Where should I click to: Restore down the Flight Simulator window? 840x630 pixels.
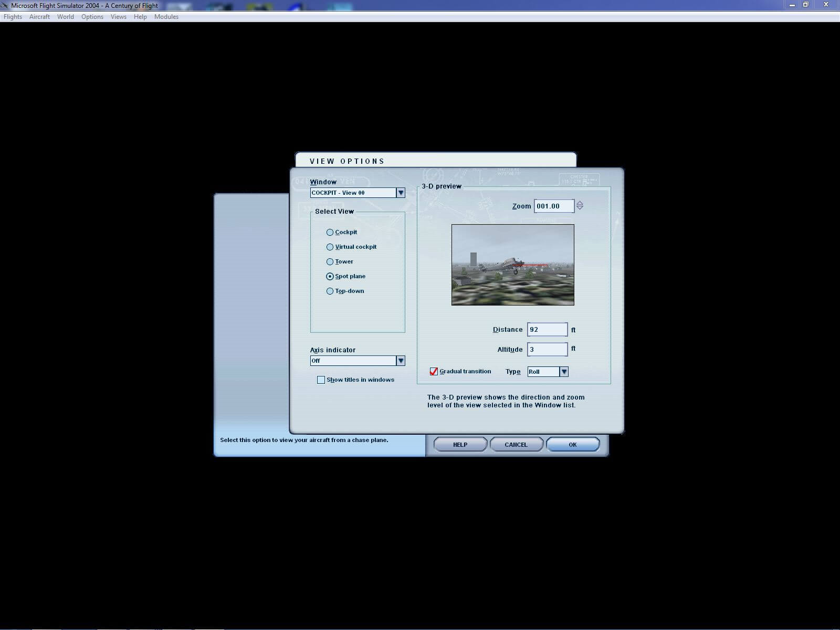coord(806,5)
